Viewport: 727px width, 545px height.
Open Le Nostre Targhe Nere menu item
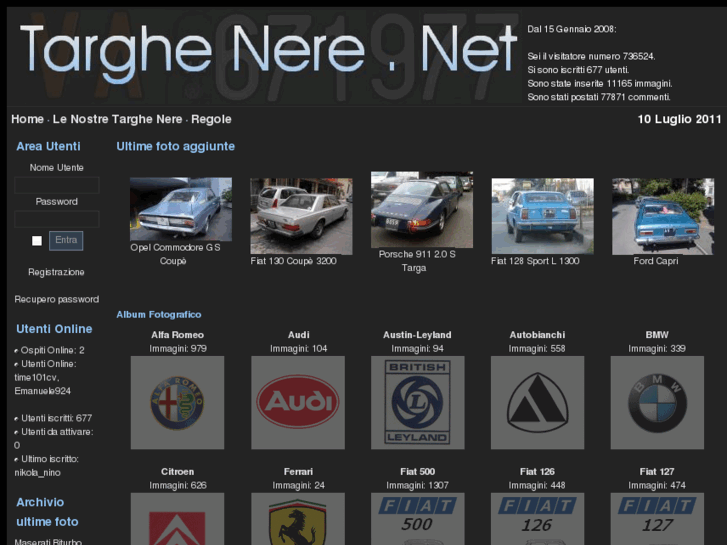coord(117,119)
